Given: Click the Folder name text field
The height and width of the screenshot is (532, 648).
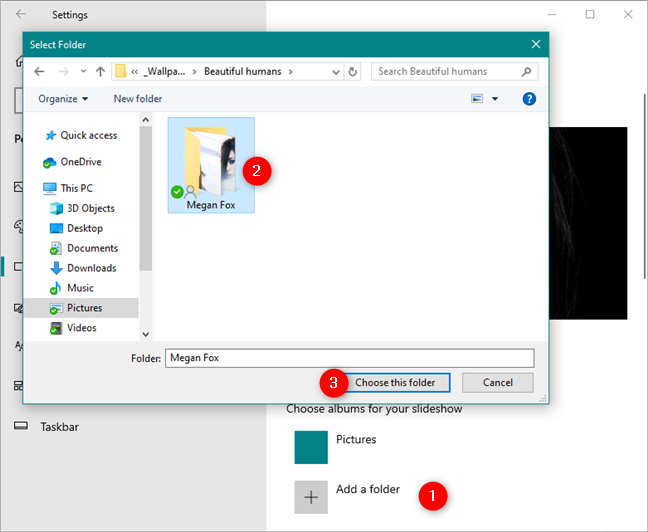Looking at the screenshot, I should pyautogui.click(x=349, y=357).
